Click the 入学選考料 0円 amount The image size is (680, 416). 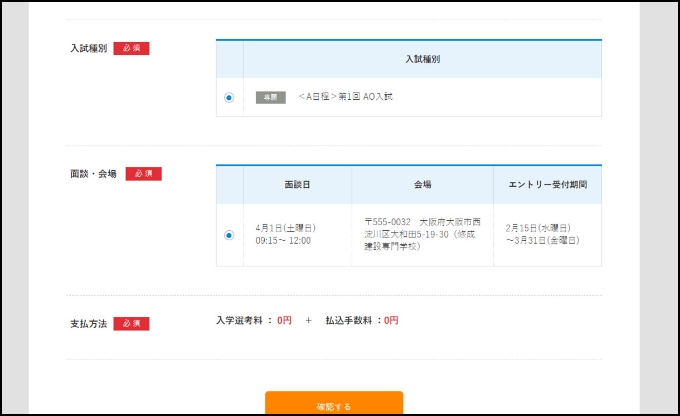(x=284, y=321)
